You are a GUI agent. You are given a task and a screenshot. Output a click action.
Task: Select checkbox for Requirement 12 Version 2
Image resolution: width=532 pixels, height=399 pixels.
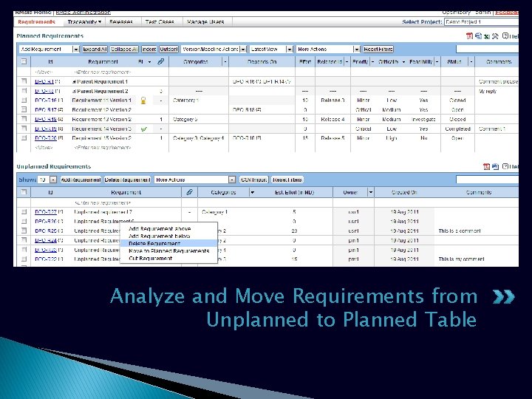[x=24, y=109]
